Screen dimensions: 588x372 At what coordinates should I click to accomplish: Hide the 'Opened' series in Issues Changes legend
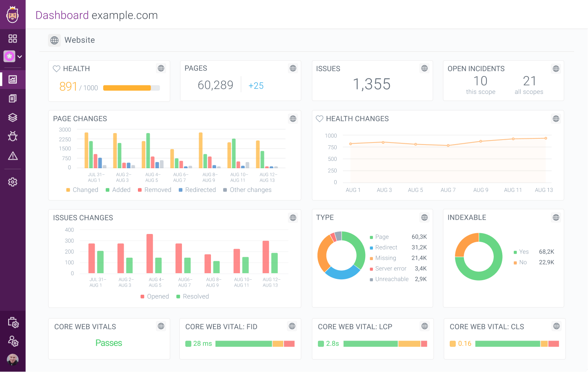155,296
